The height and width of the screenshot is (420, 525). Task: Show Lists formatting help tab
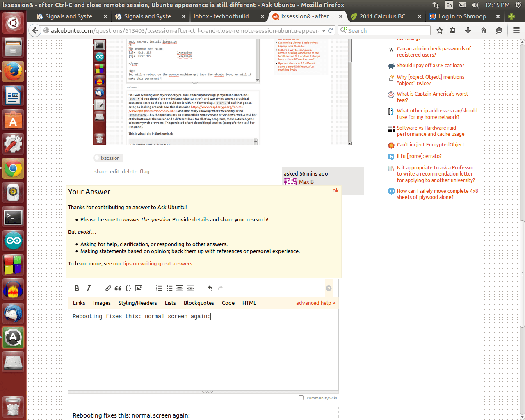click(x=170, y=303)
